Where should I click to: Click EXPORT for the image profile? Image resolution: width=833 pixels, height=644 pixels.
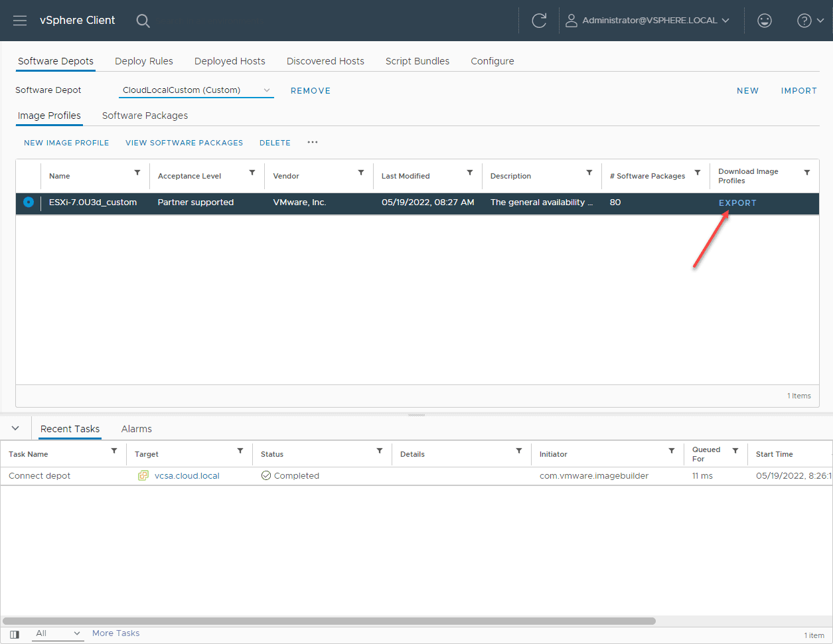pos(737,203)
